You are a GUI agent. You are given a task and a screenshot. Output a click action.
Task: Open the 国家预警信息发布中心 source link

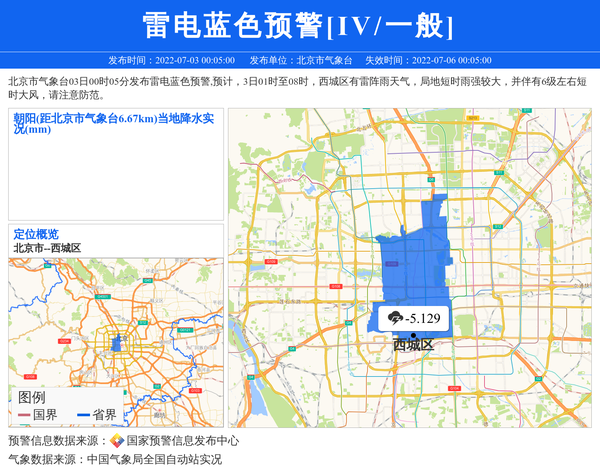point(182,441)
